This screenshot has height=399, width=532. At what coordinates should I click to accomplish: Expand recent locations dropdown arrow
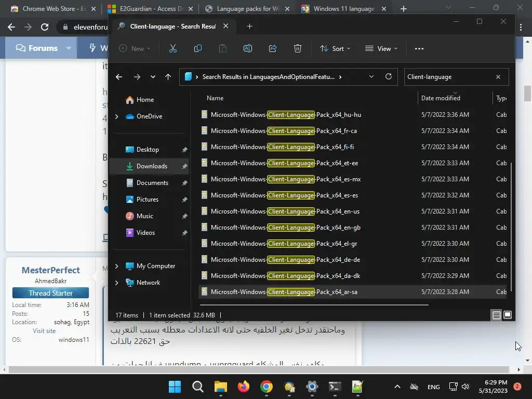(x=153, y=77)
